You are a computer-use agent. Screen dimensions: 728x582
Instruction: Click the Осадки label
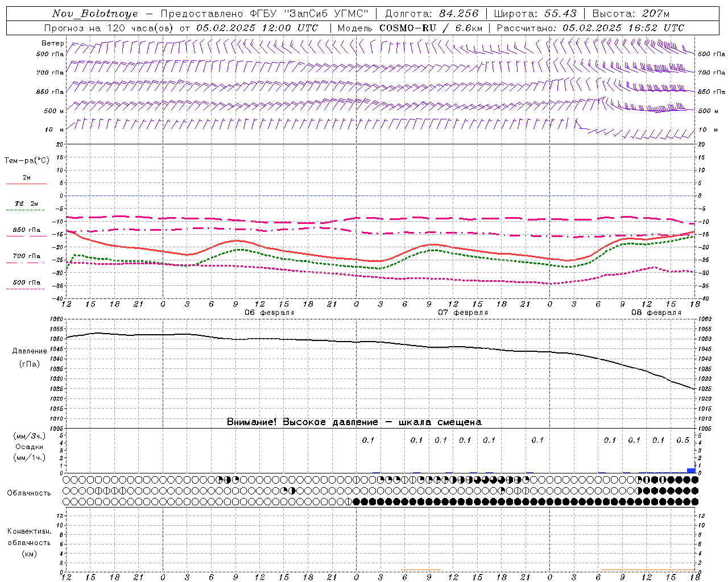coord(30,447)
